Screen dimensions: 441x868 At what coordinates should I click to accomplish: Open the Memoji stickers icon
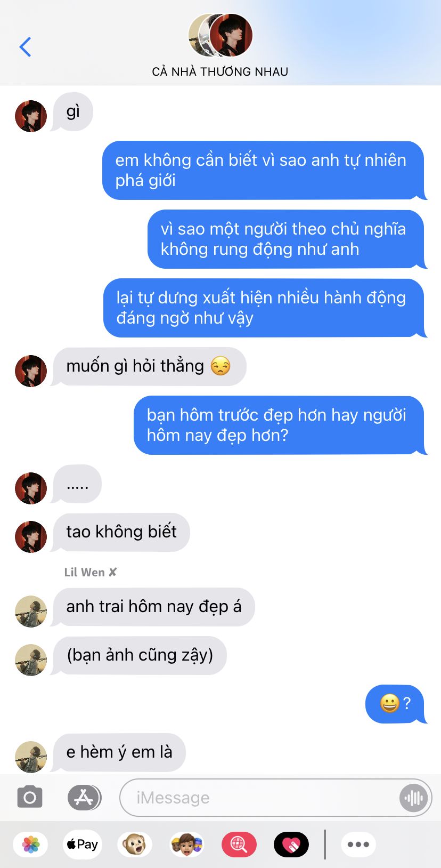186,845
